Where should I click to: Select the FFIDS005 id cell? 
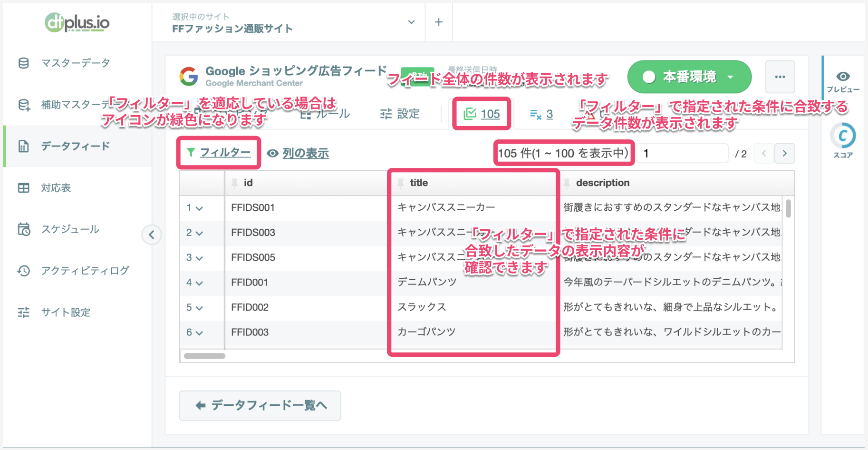pos(307,258)
